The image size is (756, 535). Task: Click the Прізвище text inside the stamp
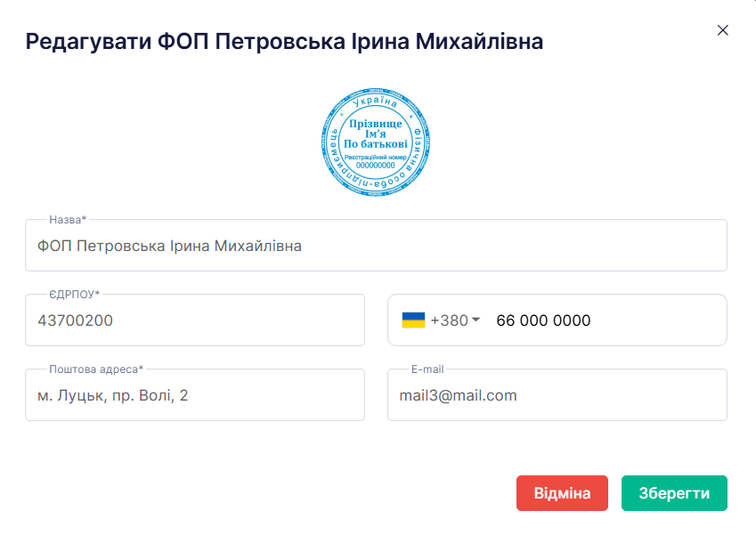376,125
